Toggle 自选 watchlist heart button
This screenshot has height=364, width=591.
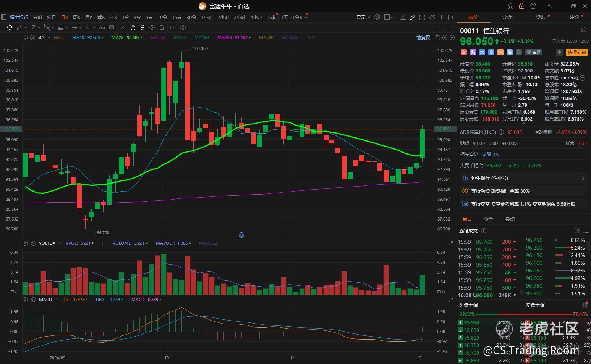point(534,52)
